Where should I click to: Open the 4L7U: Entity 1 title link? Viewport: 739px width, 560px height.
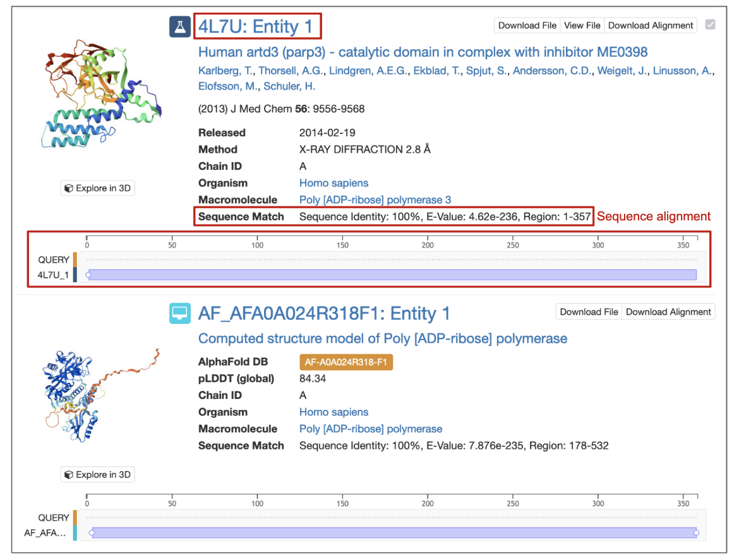[x=255, y=27]
